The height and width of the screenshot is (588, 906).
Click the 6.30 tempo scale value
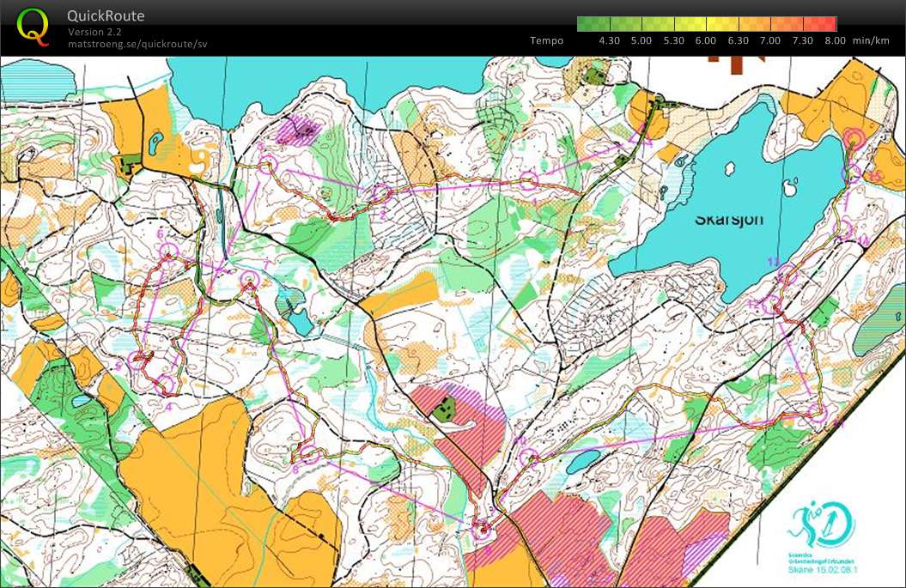coord(738,40)
